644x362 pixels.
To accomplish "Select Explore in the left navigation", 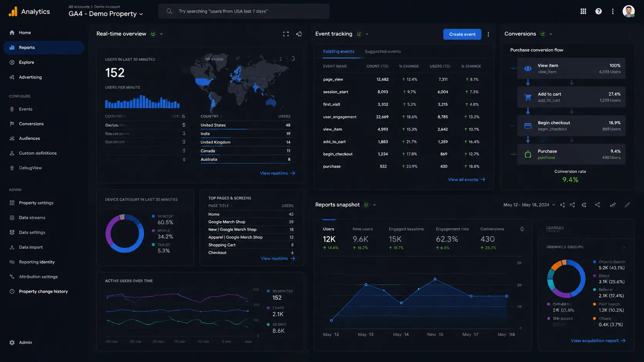I will 26,62.
